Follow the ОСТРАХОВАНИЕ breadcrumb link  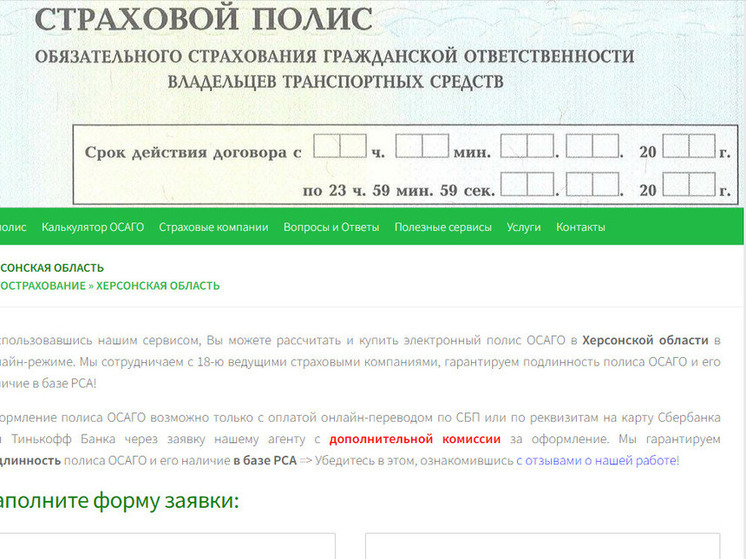point(42,285)
